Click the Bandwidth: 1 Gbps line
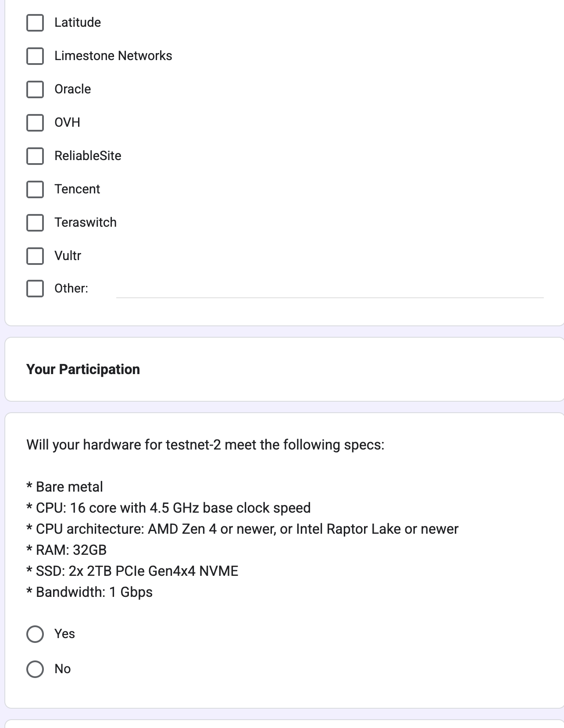The image size is (564, 728). [89, 592]
